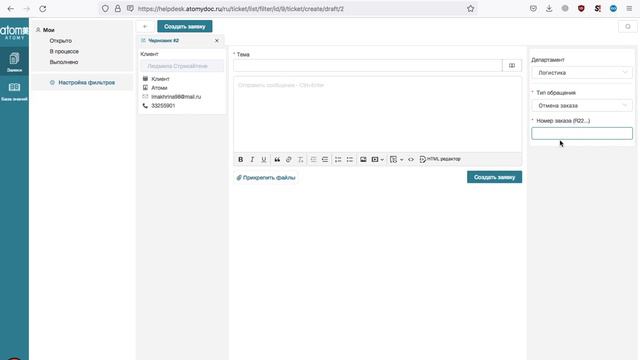The height and width of the screenshot is (360, 640).
Task: Open the Заявки section in the sidebar
Action: [x=14, y=62]
